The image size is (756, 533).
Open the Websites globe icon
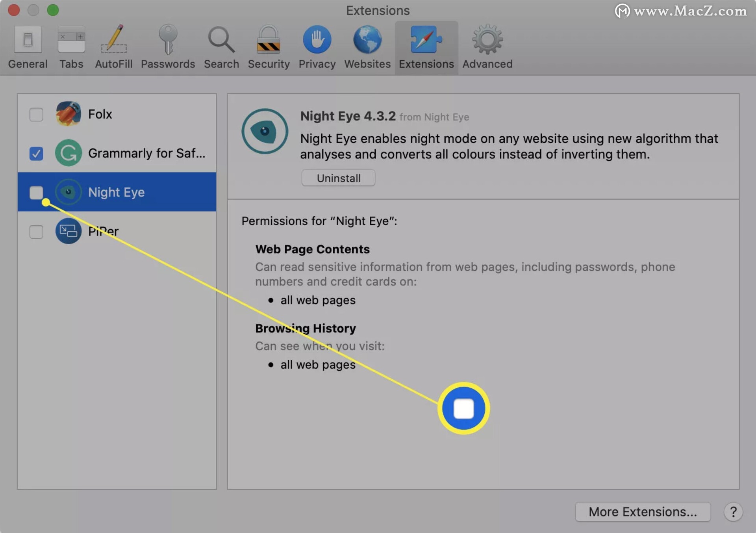pos(367,39)
